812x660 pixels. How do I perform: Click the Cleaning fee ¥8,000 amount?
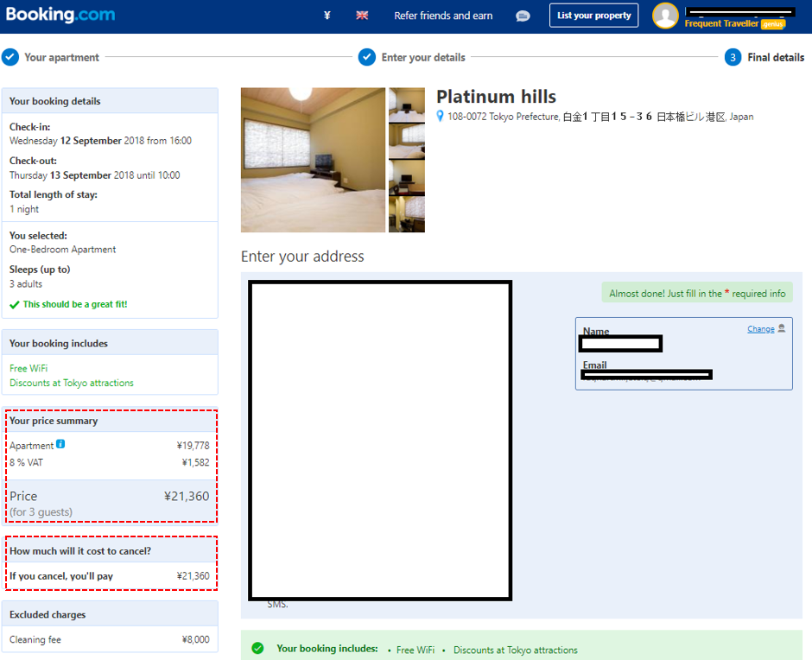point(196,639)
